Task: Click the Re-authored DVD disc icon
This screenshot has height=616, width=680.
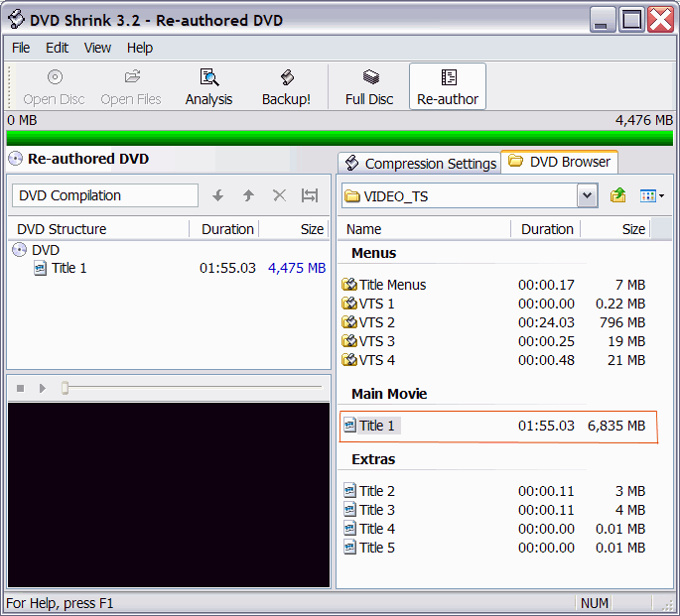Action: 16,159
